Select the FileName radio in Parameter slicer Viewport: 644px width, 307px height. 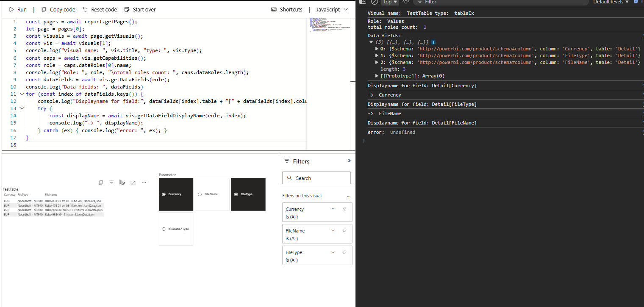(200, 194)
